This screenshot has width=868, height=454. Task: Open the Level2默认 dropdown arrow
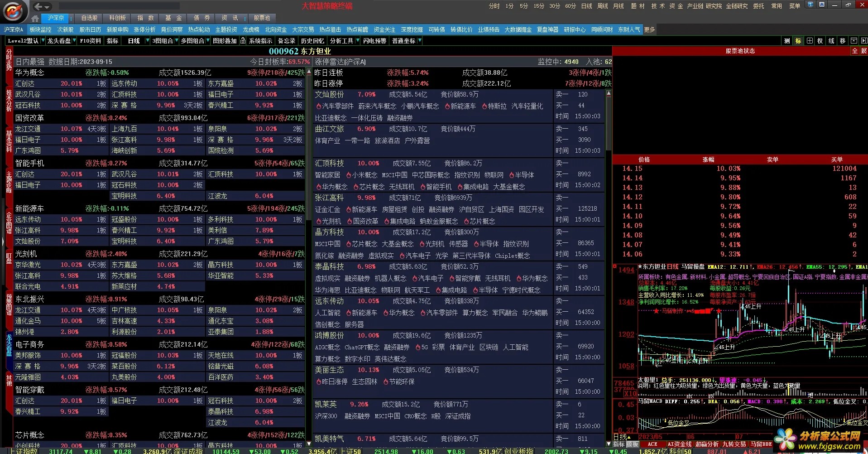point(43,41)
